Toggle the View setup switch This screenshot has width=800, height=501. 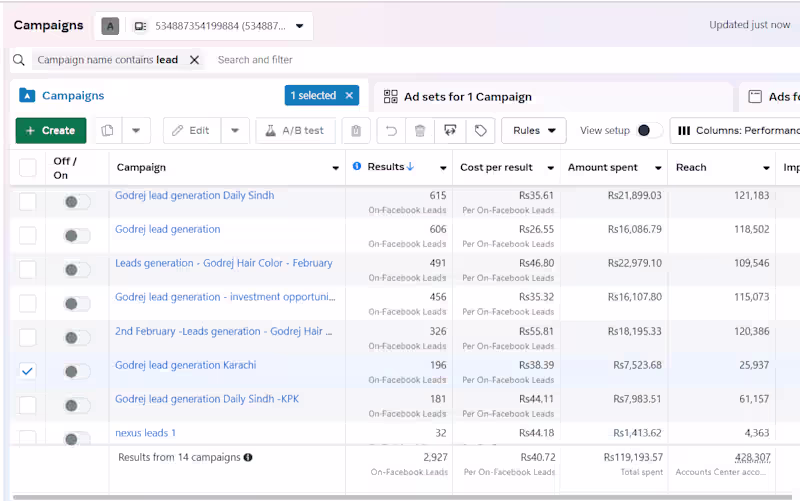pyautogui.click(x=648, y=131)
